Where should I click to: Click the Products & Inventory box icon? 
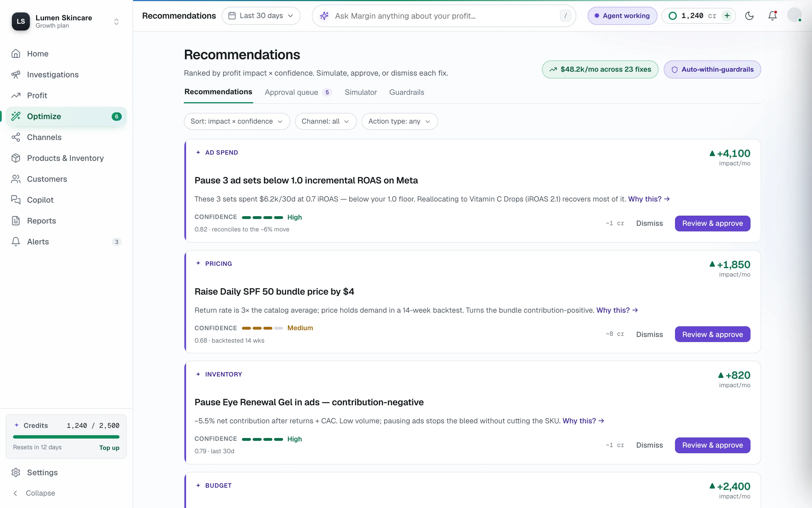click(16, 158)
